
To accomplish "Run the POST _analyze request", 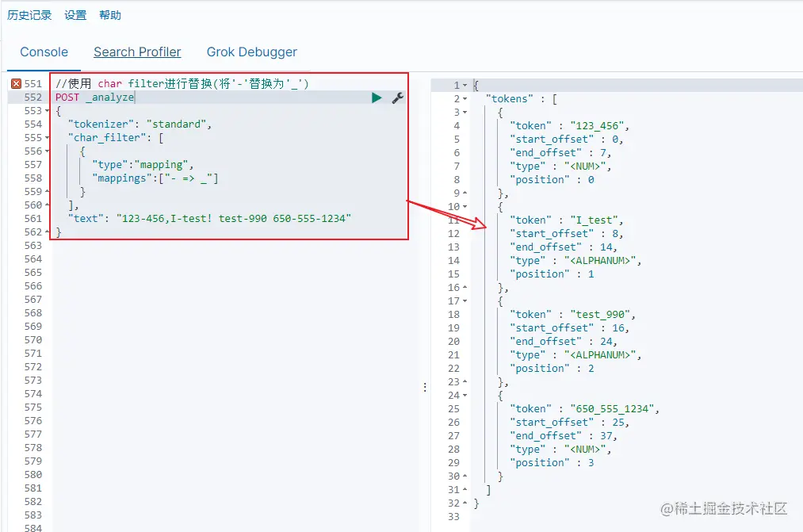I will coord(377,98).
